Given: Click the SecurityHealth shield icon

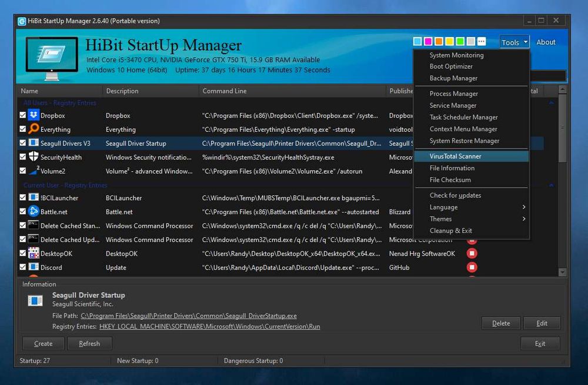Looking at the screenshot, I should 34,157.
